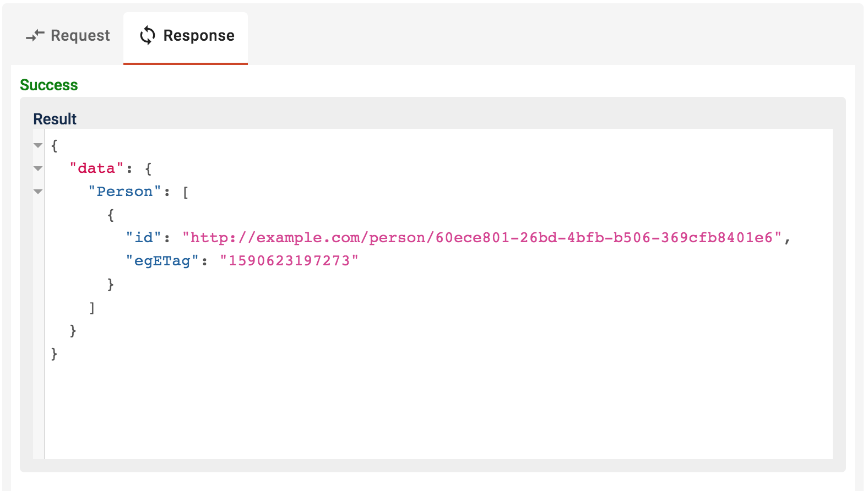Click the Response tab's refresh icon
868x491 pixels.
(148, 36)
